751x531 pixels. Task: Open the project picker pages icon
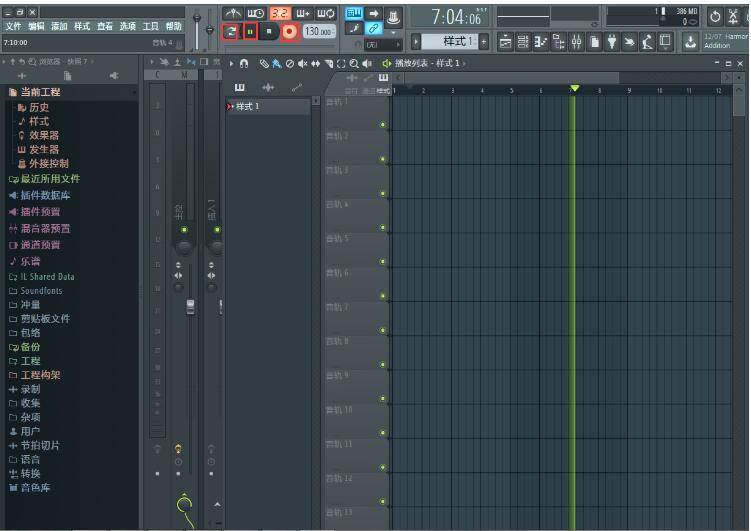pos(594,42)
